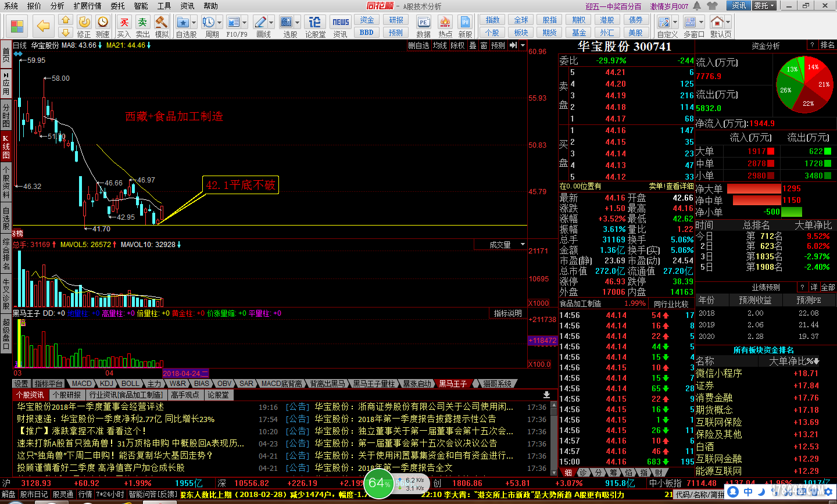Click the download arrow icon in news panel
The width and height of the screenshot is (837, 504).
coord(546,395)
